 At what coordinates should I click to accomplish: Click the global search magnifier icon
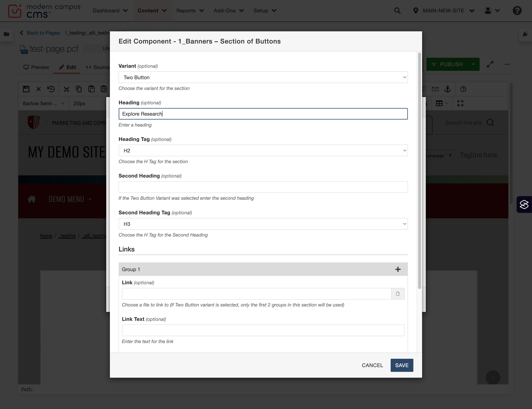click(397, 10)
